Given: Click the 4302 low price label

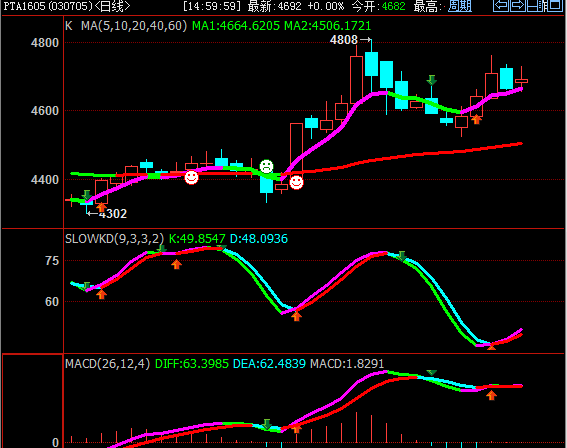Looking at the screenshot, I should click(113, 214).
